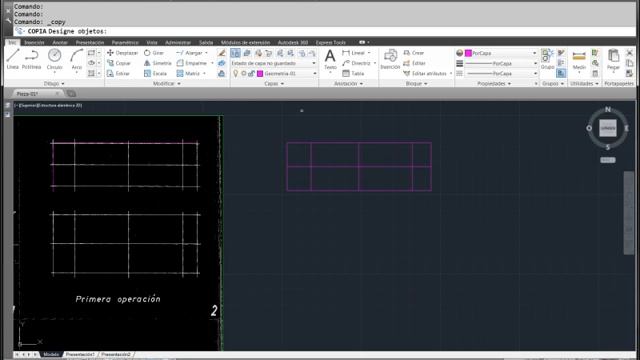Open the 'Estado de capa no guardado' dropdown
This screenshot has height=360, width=640.
(x=274, y=63)
